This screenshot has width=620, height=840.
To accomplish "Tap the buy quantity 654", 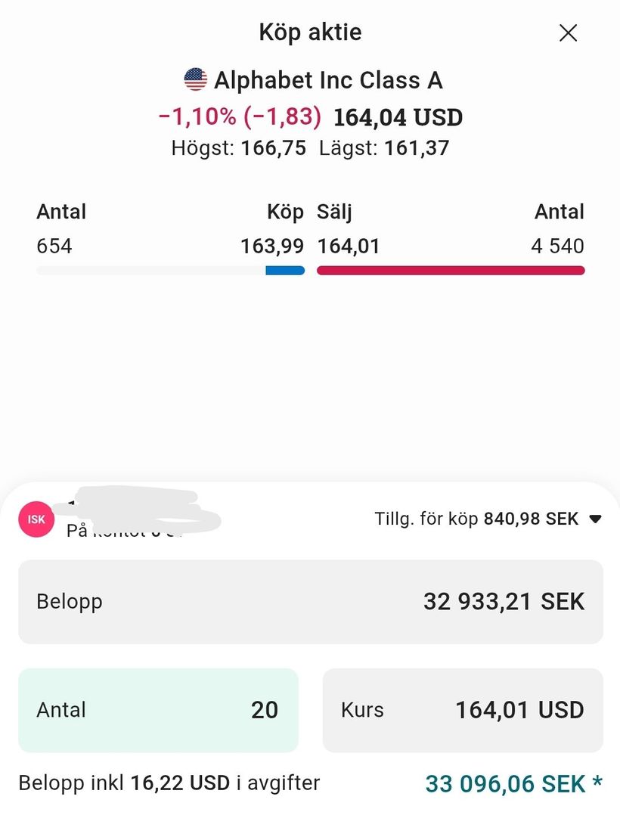I will tap(54, 246).
